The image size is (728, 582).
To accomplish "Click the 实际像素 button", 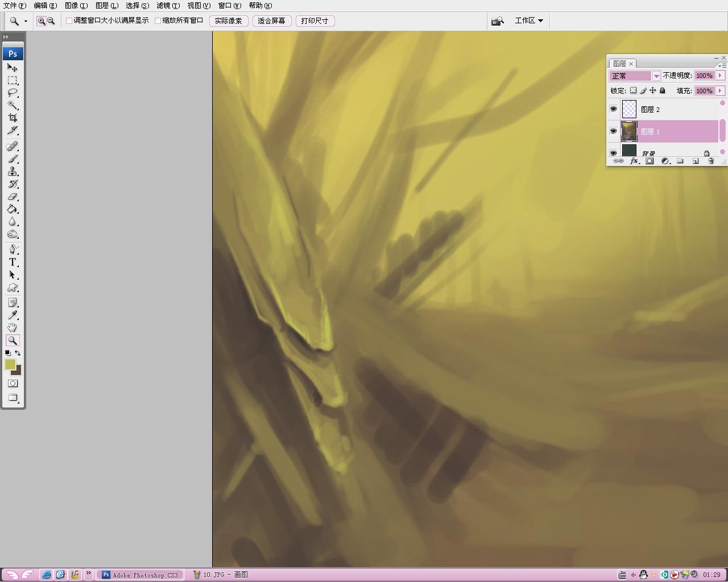I will point(229,21).
